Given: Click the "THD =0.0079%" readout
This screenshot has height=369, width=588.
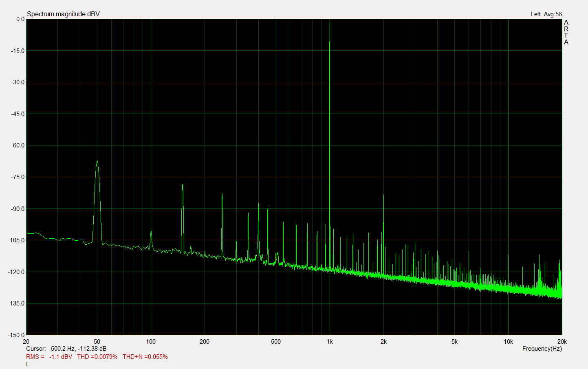Looking at the screenshot, I should click(x=97, y=357).
